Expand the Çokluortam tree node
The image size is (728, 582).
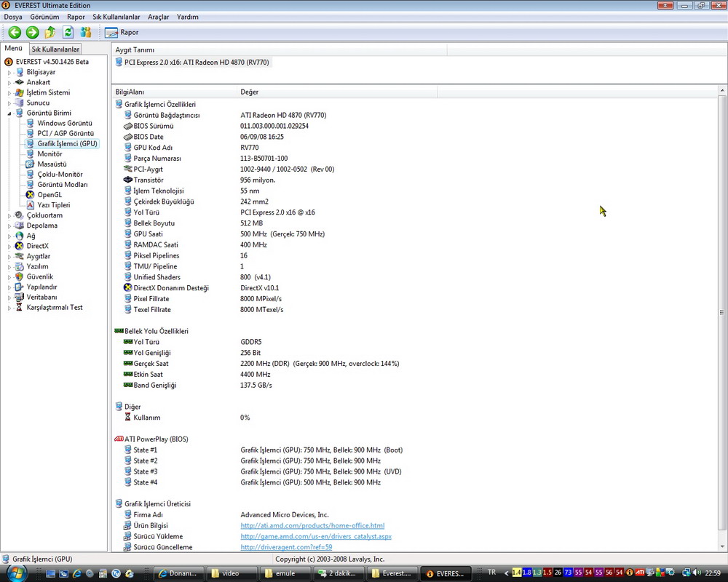[x=9, y=215]
